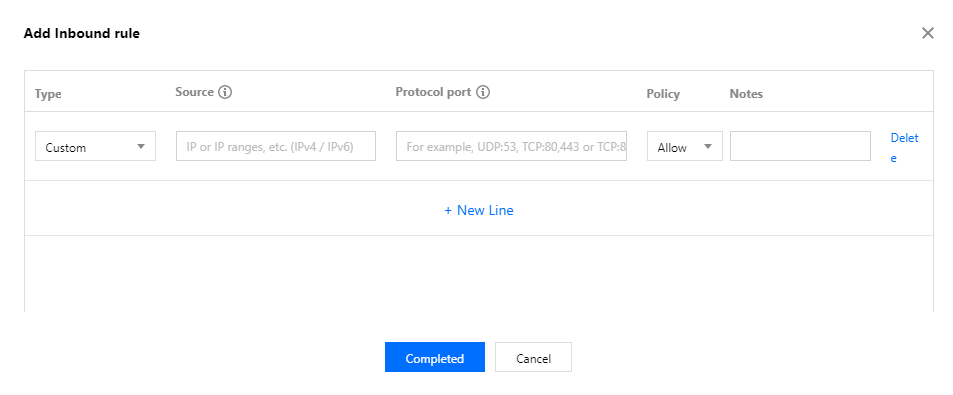
Task: Open the Allow policy dropdown
Action: 684,146
